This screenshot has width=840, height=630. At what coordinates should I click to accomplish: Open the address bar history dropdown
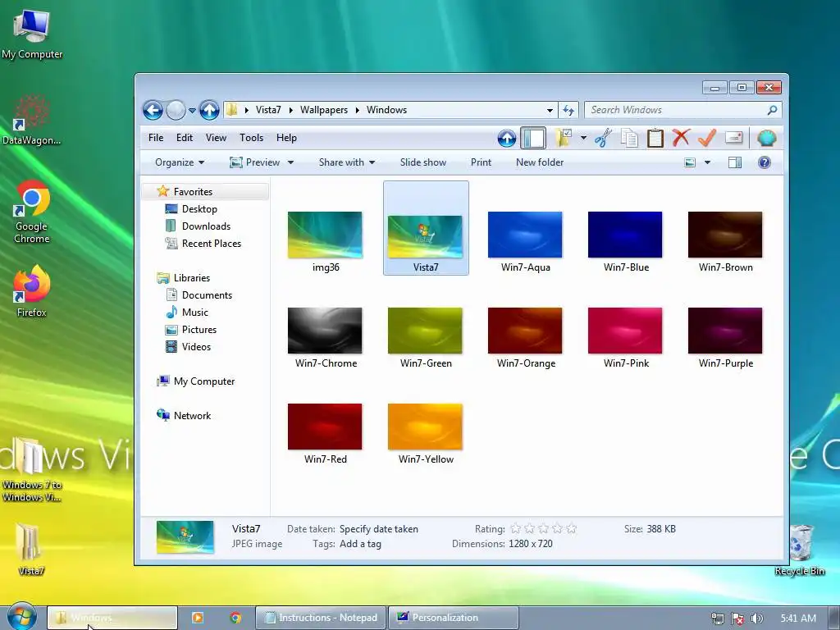(550, 111)
